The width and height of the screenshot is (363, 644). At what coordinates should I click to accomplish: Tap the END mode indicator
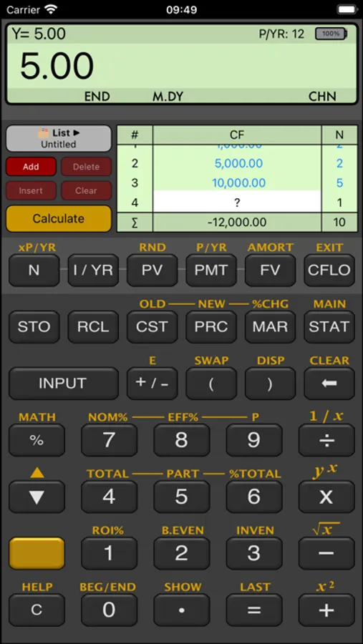(97, 97)
